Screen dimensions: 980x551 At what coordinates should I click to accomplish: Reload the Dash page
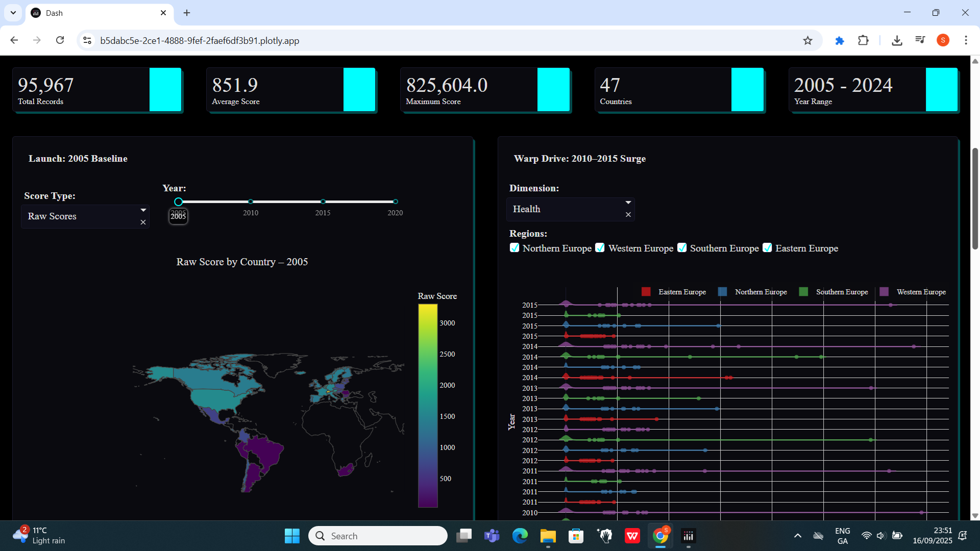tap(60, 40)
